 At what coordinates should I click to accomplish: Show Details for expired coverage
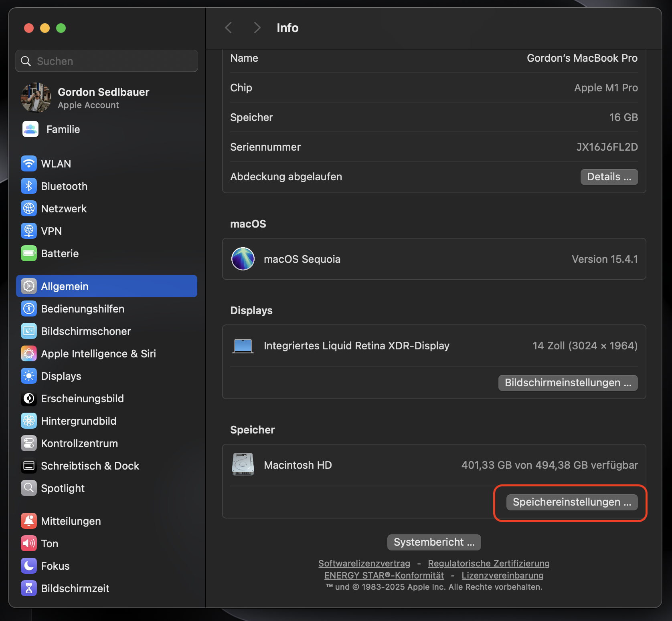pyautogui.click(x=609, y=177)
